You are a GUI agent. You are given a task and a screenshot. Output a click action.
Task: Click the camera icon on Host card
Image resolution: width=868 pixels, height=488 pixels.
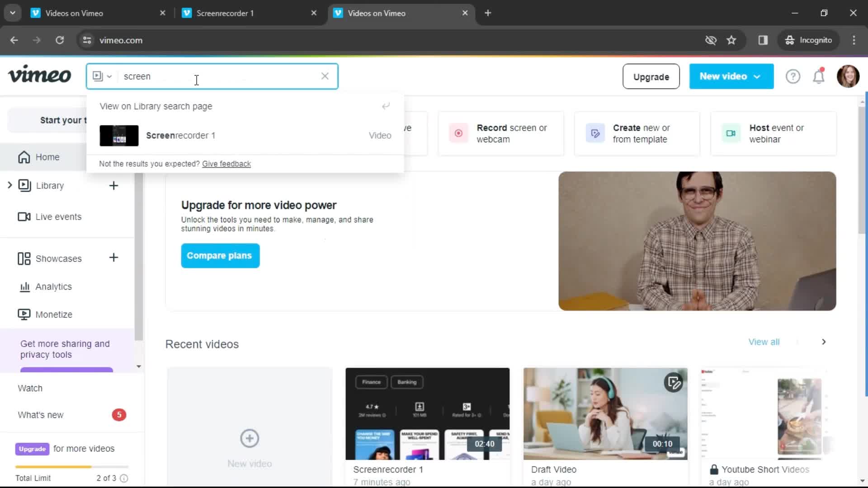(x=731, y=133)
